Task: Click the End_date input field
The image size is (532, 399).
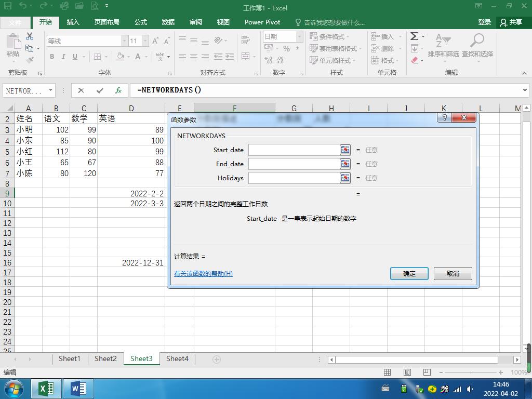Action: [294, 164]
